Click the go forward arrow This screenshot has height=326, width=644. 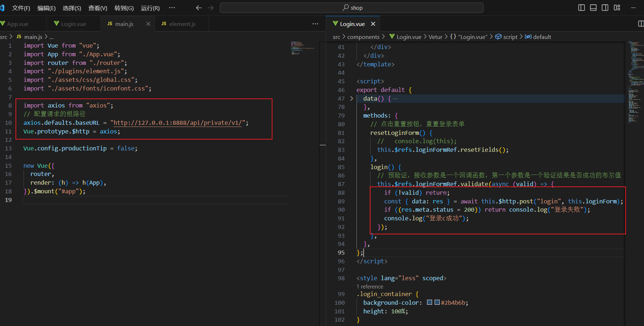pos(211,8)
